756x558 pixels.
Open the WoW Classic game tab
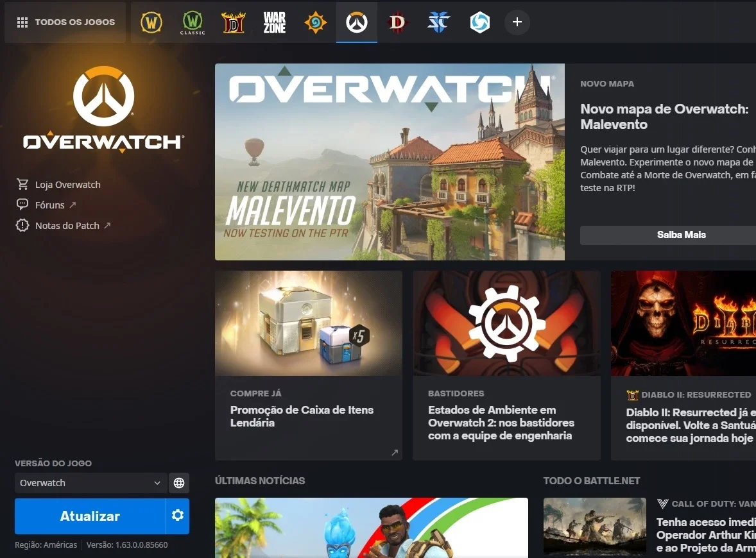point(193,22)
